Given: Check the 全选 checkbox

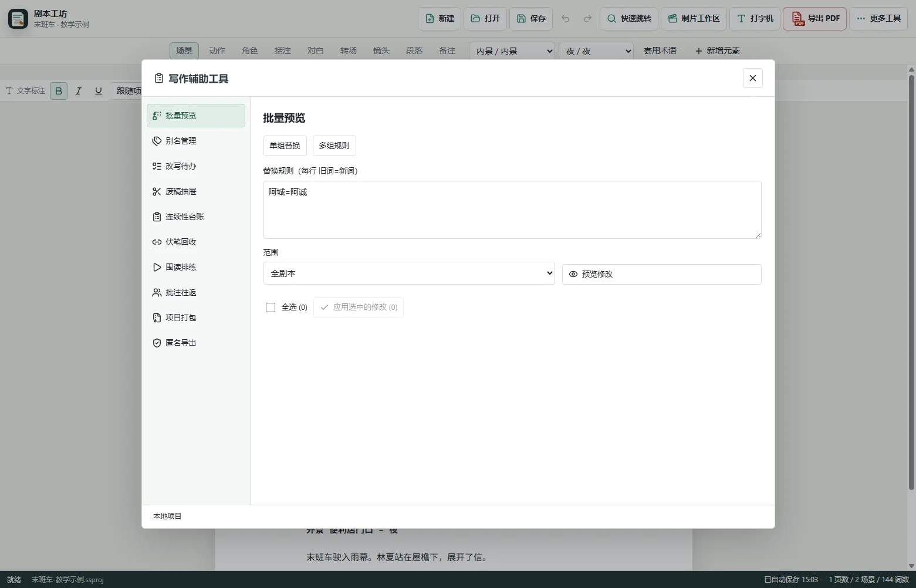Looking at the screenshot, I should click(x=271, y=307).
